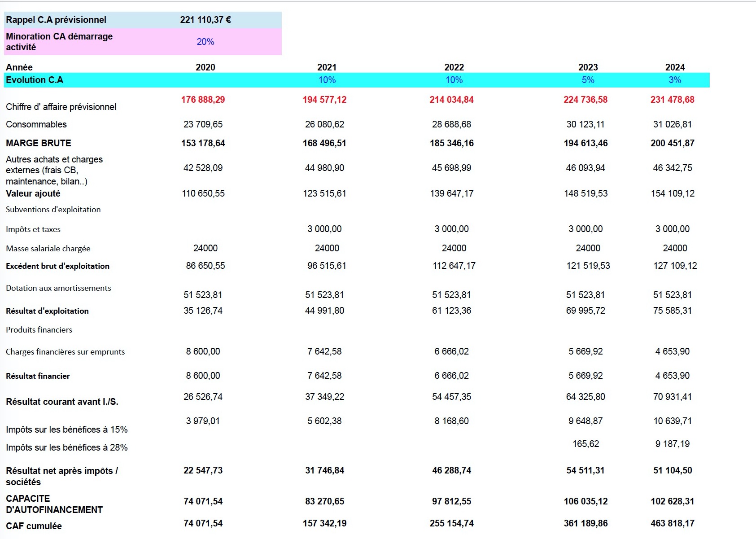Click the 2021 Impôts et taxes value
The height and width of the screenshot is (539, 756).
324,229
